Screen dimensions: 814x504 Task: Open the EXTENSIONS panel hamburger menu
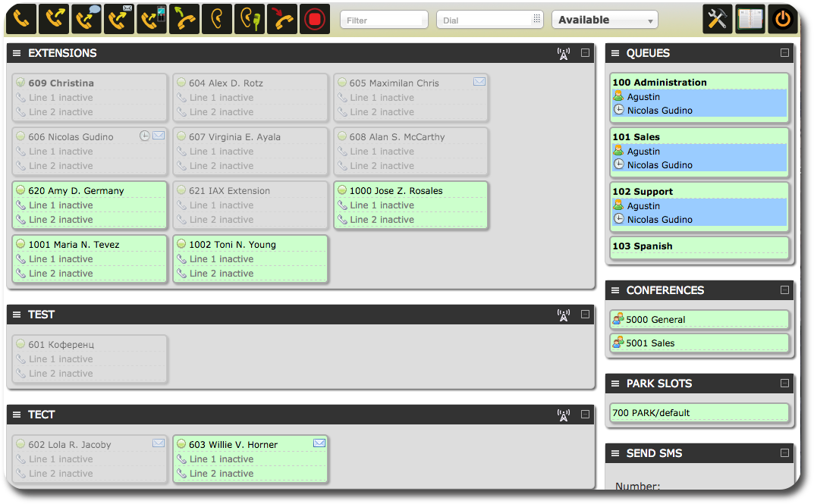coord(17,53)
